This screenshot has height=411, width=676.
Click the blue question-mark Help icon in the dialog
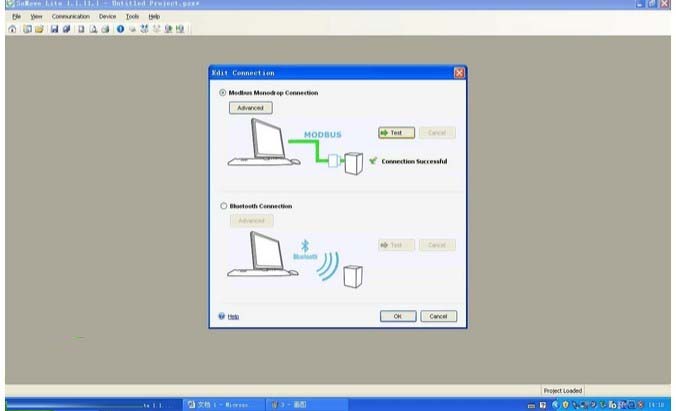pyautogui.click(x=222, y=316)
